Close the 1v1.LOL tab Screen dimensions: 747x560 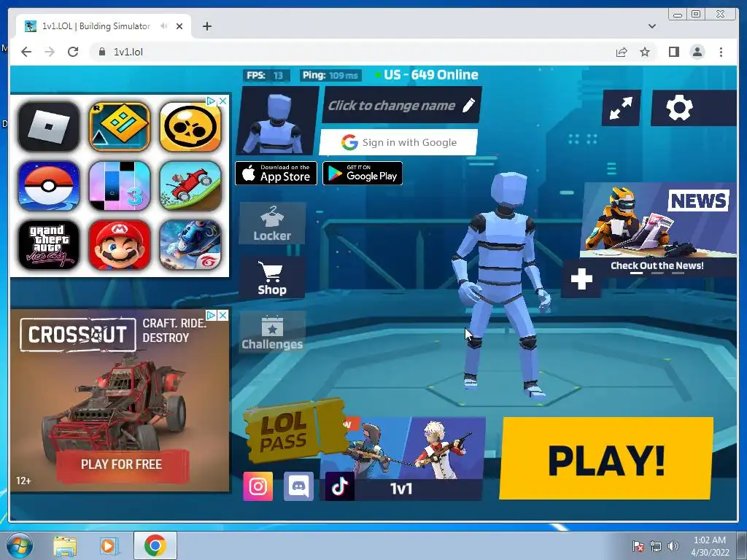(179, 26)
